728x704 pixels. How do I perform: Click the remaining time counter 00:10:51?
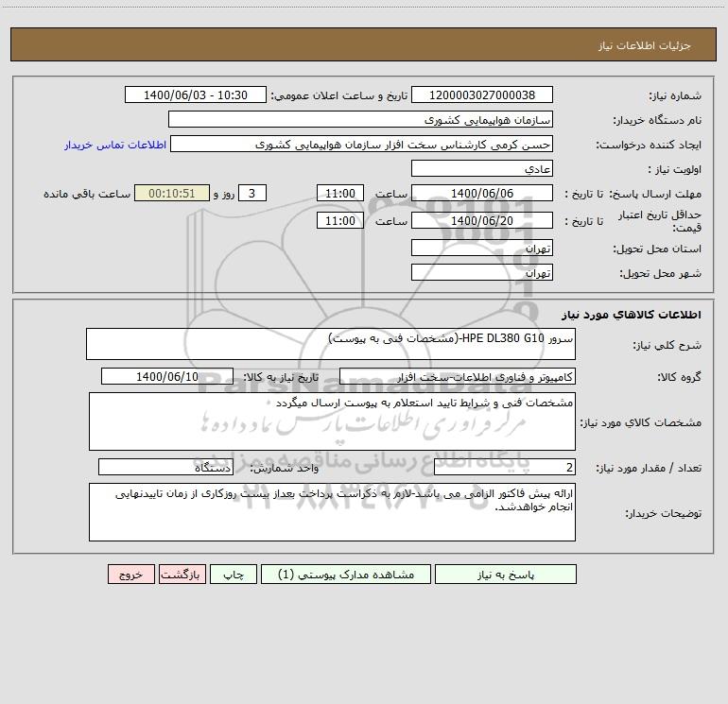[172, 193]
